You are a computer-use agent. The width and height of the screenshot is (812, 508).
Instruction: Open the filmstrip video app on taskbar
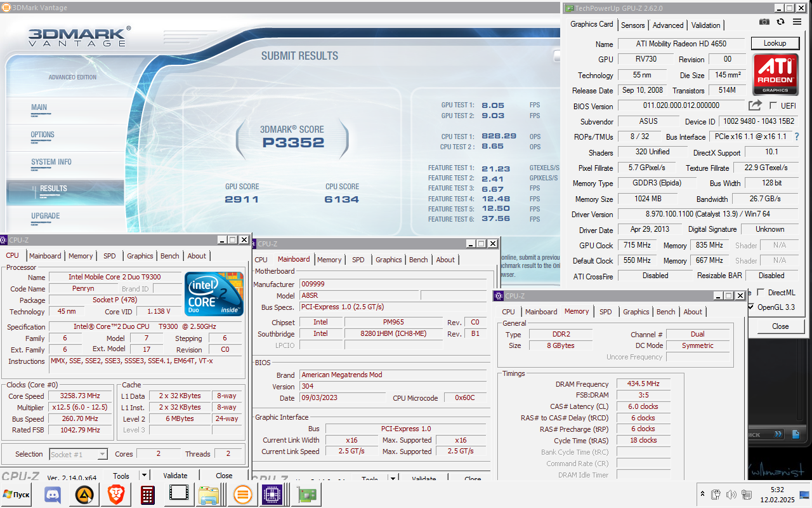(179, 494)
